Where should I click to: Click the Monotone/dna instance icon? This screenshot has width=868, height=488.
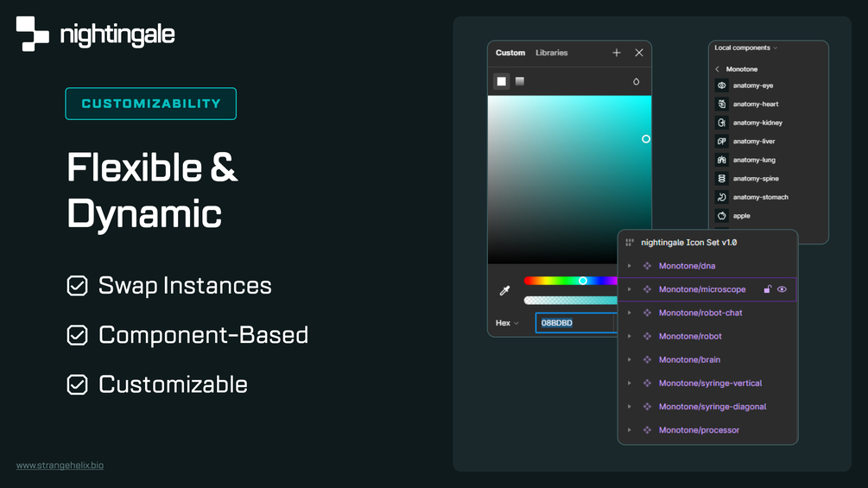pyautogui.click(x=647, y=266)
